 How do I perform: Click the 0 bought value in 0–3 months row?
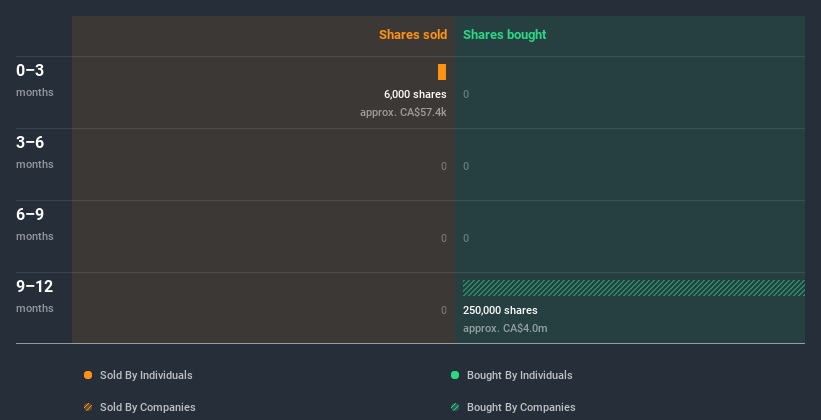pos(466,94)
